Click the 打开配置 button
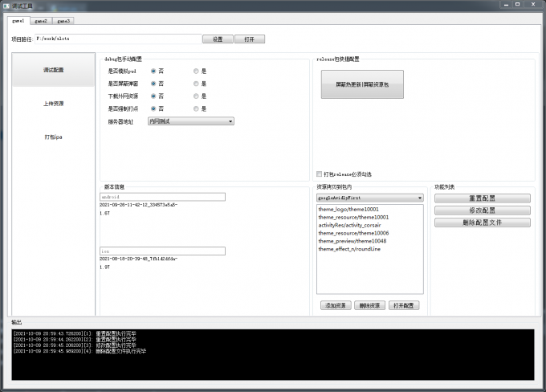Viewport: 546px width, 392px height. tap(404, 305)
